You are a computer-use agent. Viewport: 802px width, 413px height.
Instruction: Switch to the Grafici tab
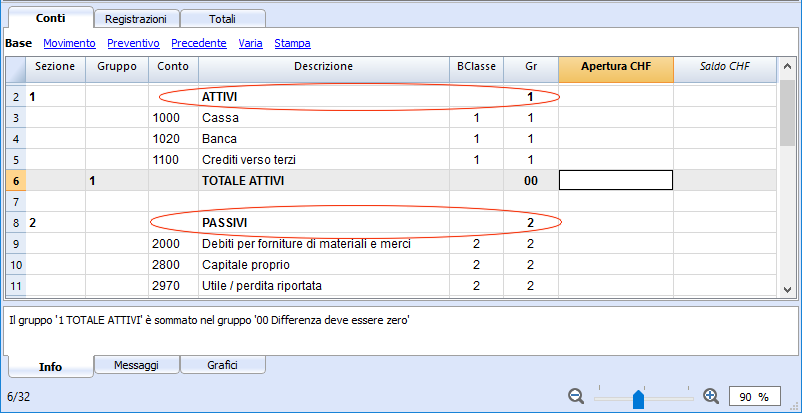[222, 365]
